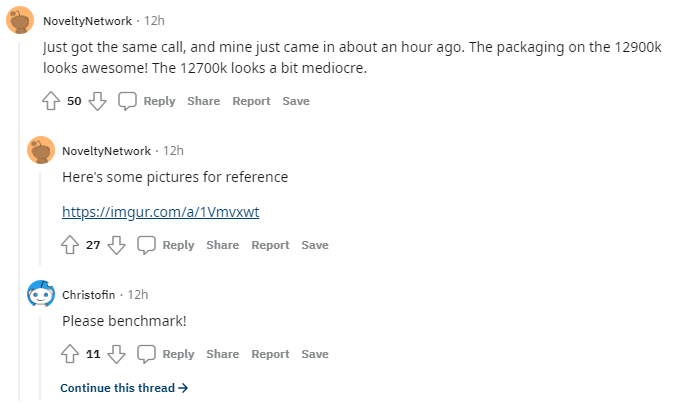Screen dimensions: 680x414
Task: Share the top NoveltyNetwork comment
Action: [x=203, y=101]
